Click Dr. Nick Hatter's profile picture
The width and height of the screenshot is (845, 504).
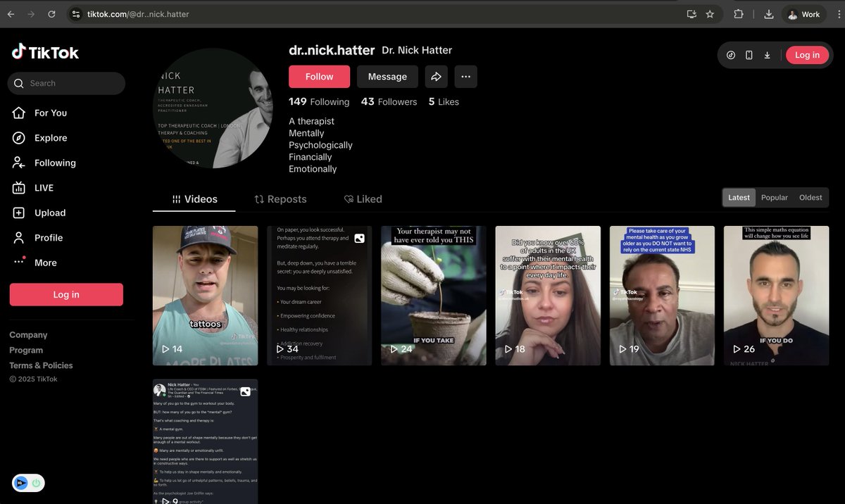[x=213, y=108]
